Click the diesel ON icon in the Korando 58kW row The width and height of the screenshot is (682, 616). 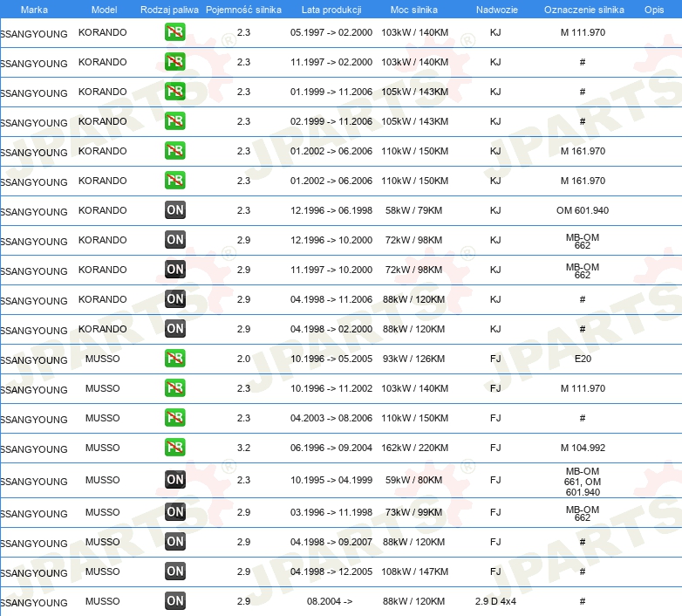tap(175, 210)
